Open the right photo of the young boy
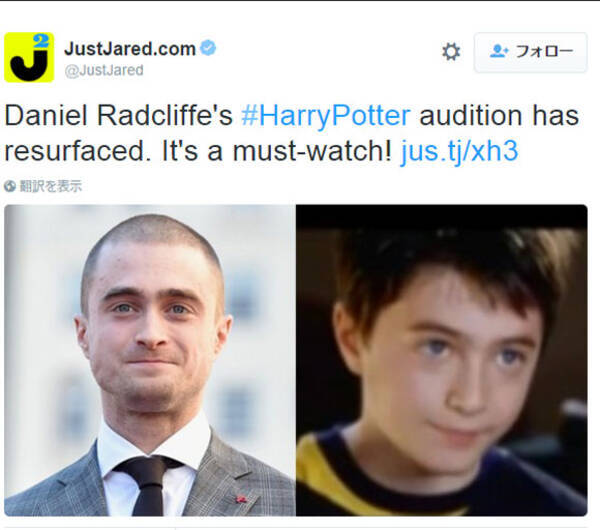Screen dimensions: 600x530 pyautogui.click(x=442, y=360)
